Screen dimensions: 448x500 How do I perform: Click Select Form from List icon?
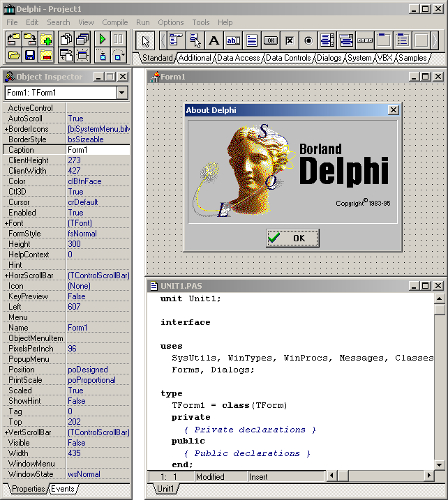pyautogui.click(x=82, y=39)
